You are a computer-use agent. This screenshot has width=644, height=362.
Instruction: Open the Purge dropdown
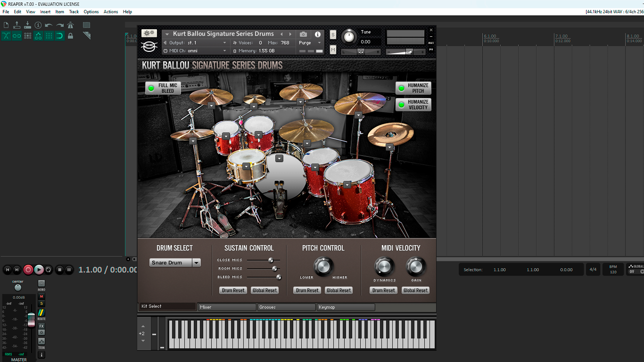[310, 42]
